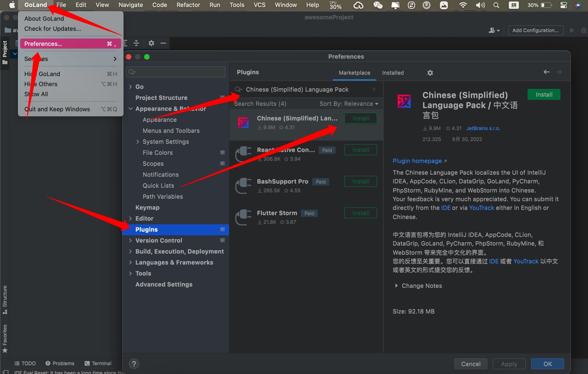The width and height of the screenshot is (588, 374).
Task: Open the VCS menu
Action: (259, 5)
